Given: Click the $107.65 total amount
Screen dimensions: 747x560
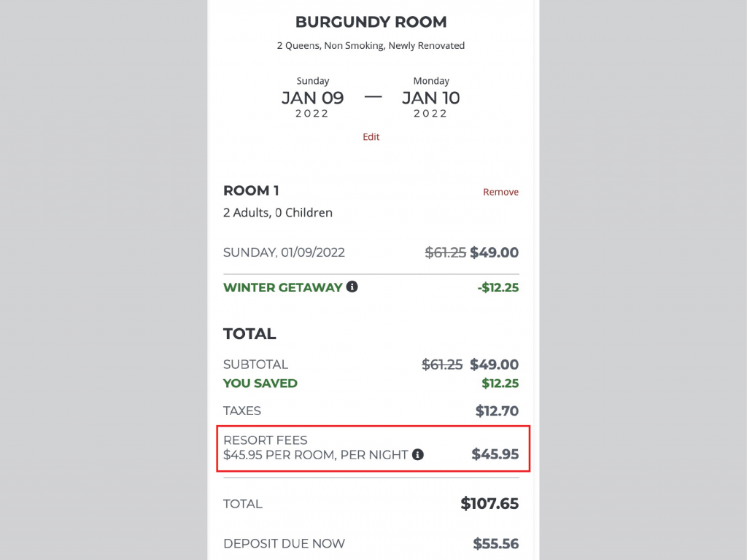Looking at the screenshot, I should click(489, 503).
